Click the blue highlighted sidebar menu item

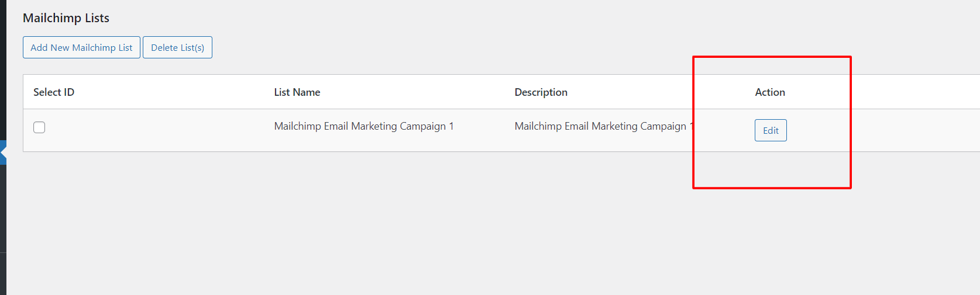click(x=2, y=145)
